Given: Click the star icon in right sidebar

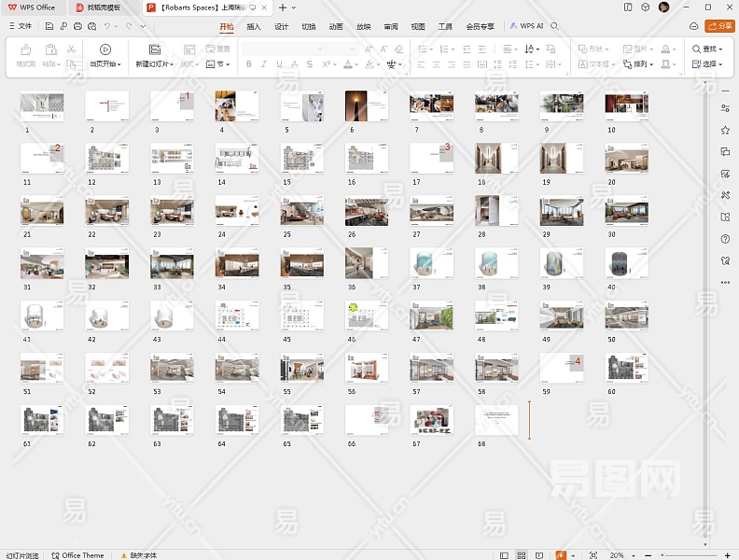Looking at the screenshot, I should pyautogui.click(x=725, y=130).
